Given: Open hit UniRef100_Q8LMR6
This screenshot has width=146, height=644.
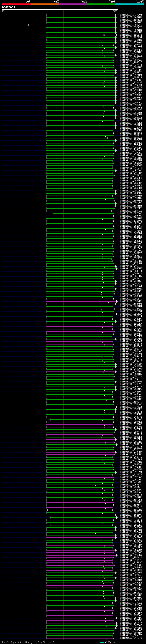Looking at the screenshot, I should (131, 339).
